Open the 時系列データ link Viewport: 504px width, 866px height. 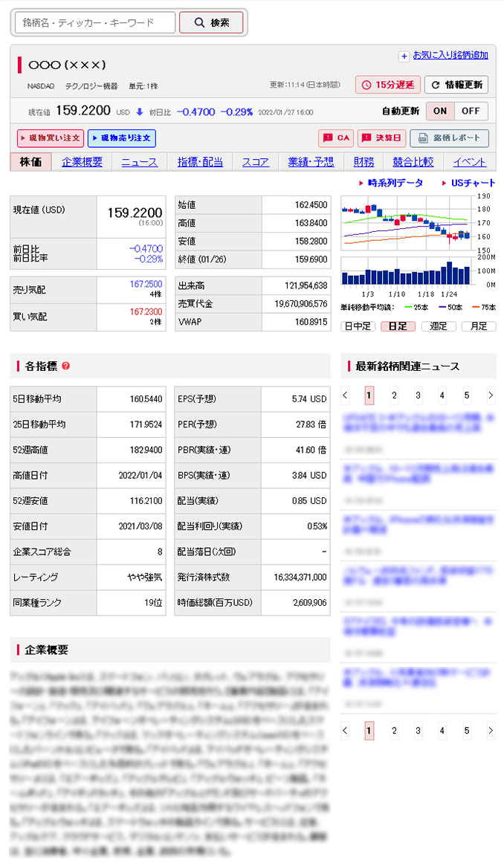point(395,183)
